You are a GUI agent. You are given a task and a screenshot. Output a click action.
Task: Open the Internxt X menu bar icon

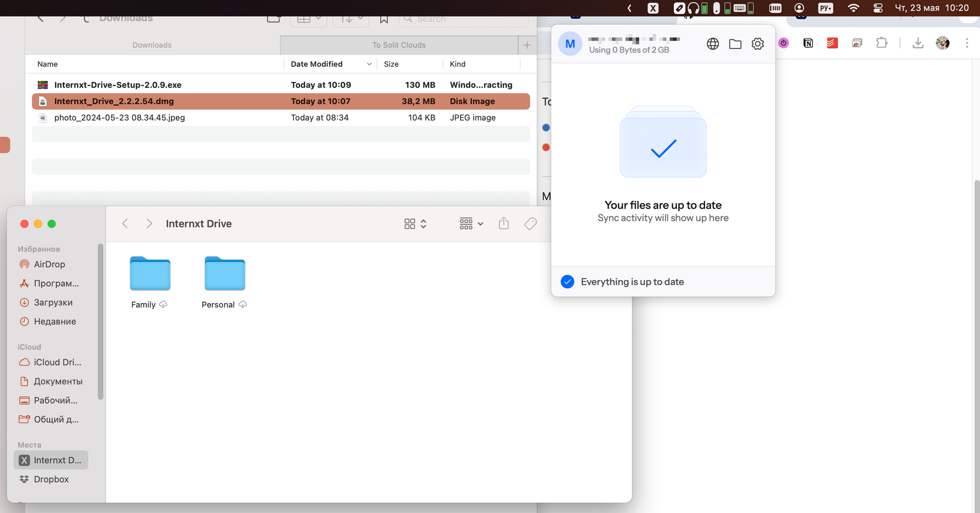pyautogui.click(x=653, y=8)
